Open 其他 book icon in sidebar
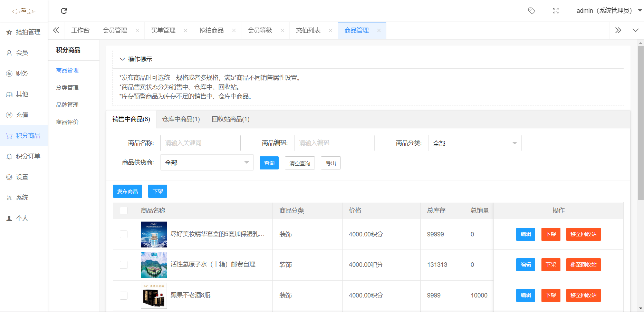This screenshot has width=644, height=312. click(x=9, y=94)
